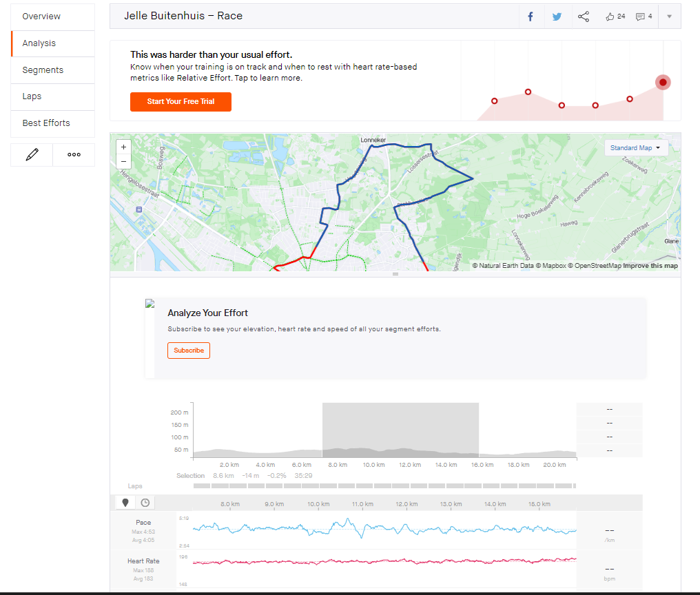Expand the activity header dropdown arrow
This screenshot has height=595, width=700.
pos(669,17)
